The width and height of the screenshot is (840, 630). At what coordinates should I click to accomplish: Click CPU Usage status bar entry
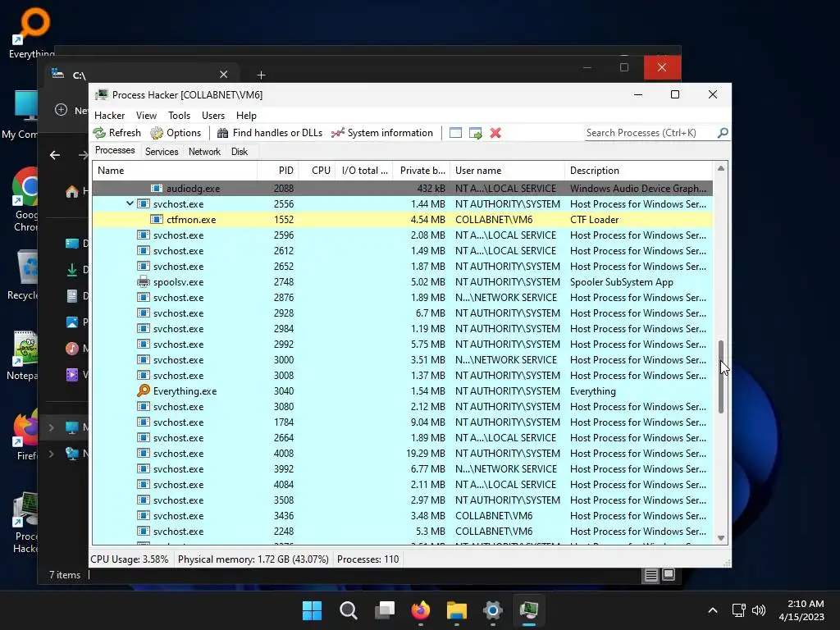(x=129, y=559)
